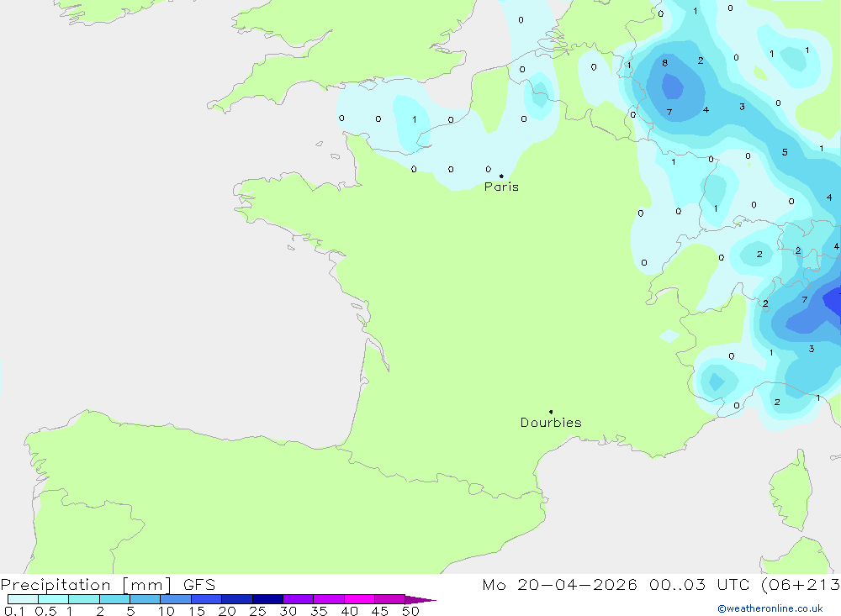This screenshot has width=841, height=616.
Task: Click the '40' legend scale value
Action: (x=349, y=611)
